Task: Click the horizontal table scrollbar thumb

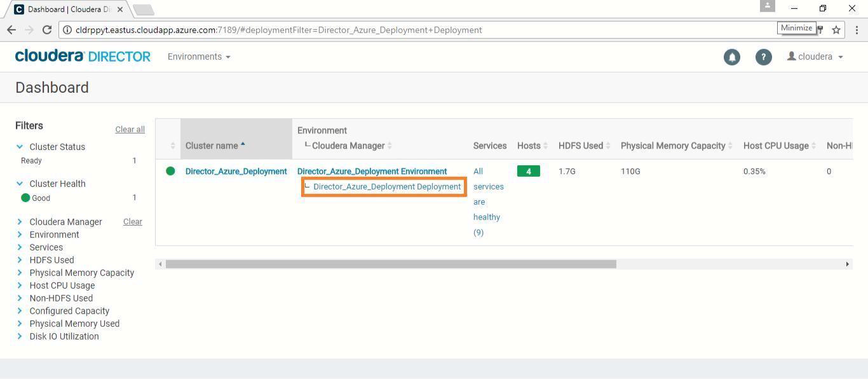Action: 391,264
